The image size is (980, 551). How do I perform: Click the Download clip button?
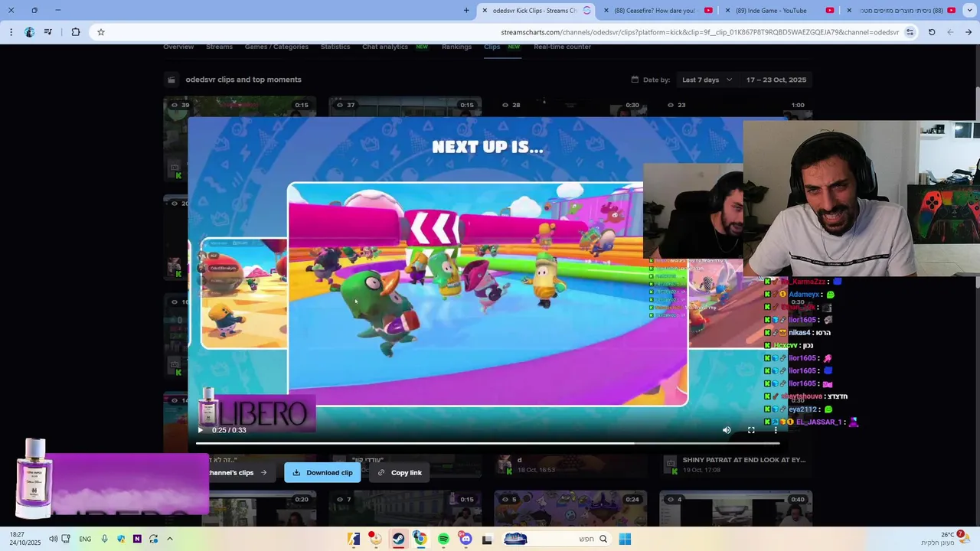pyautogui.click(x=322, y=473)
